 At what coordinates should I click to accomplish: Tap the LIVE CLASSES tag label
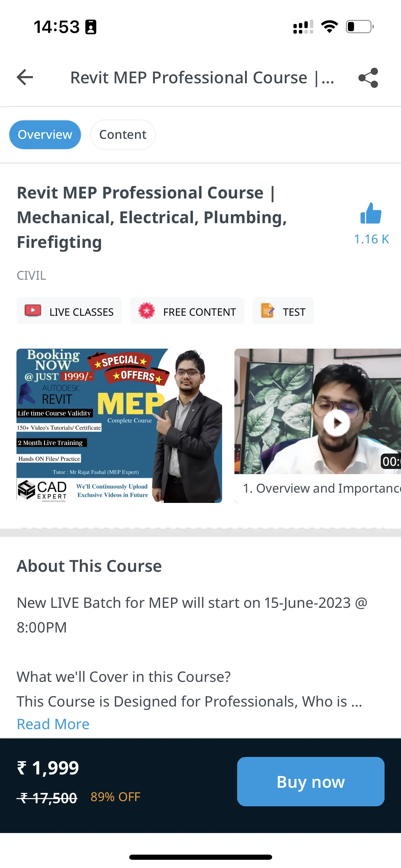pos(82,312)
